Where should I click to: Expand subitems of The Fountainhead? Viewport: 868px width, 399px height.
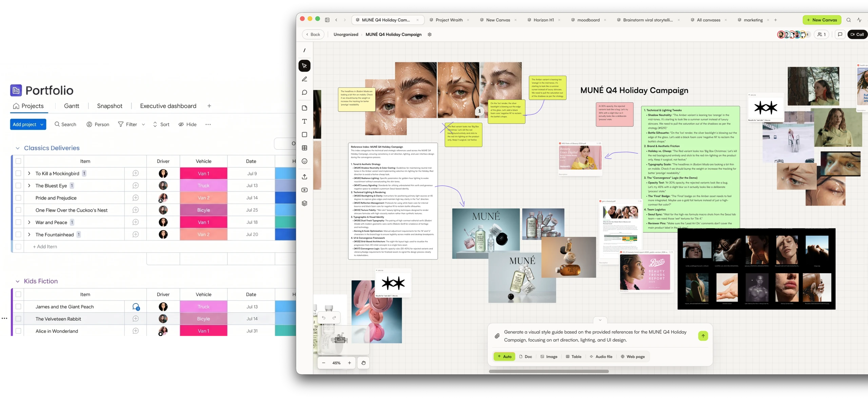click(29, 234)
